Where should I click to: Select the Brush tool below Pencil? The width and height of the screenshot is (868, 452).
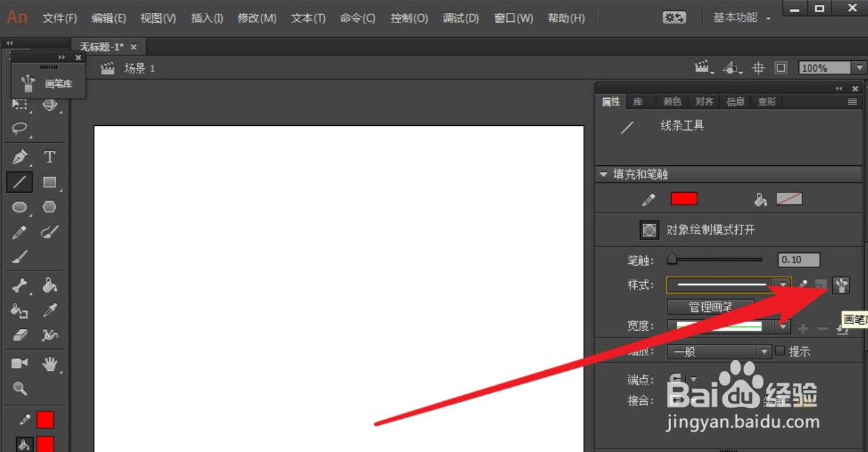tap(20, 257)
